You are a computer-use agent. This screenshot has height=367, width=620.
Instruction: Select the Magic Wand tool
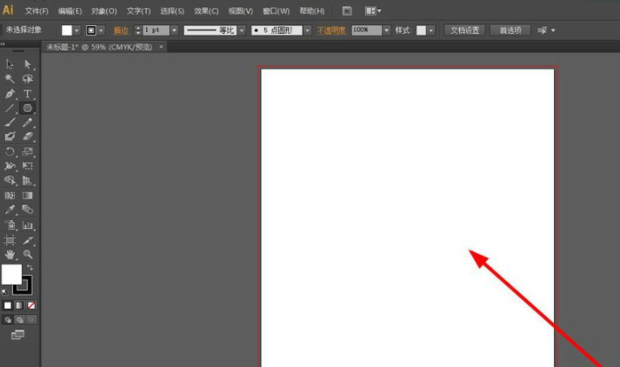10,79
